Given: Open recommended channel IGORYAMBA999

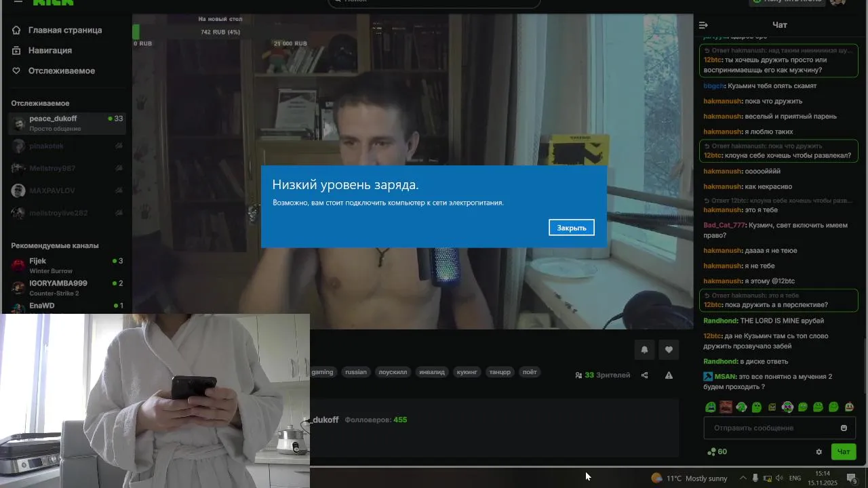Looking at the screenshot, I should click(66, 288).
